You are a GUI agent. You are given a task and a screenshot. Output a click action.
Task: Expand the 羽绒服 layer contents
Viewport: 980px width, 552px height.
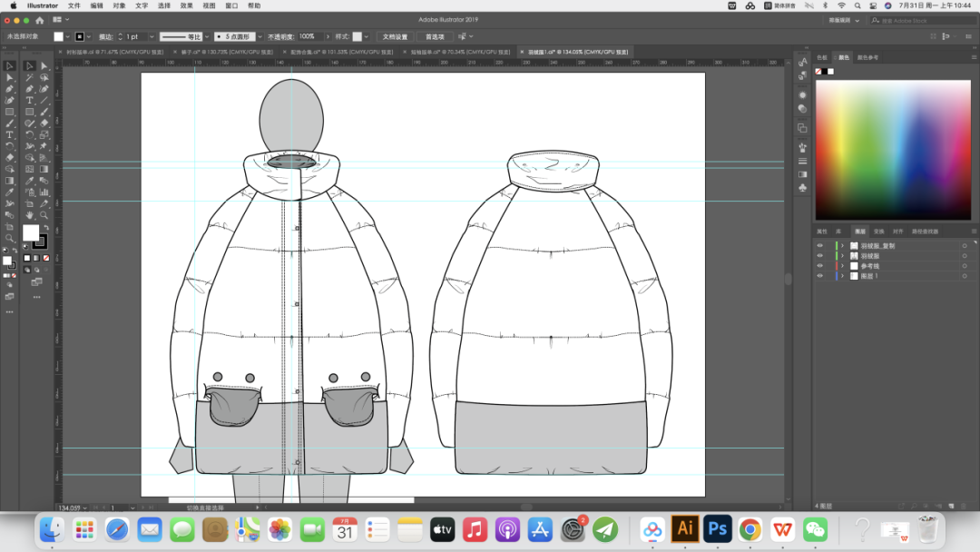point(842,256)
